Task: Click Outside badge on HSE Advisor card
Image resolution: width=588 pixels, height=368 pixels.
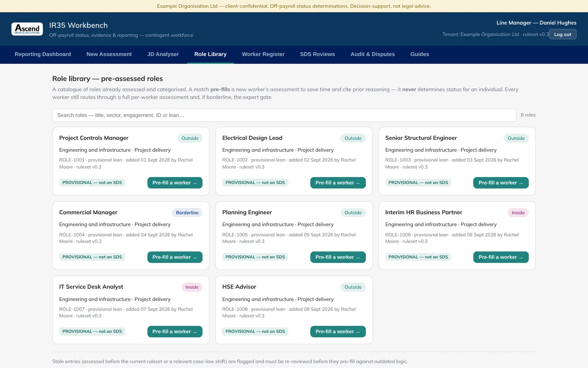Action: [x=353, y=287]
